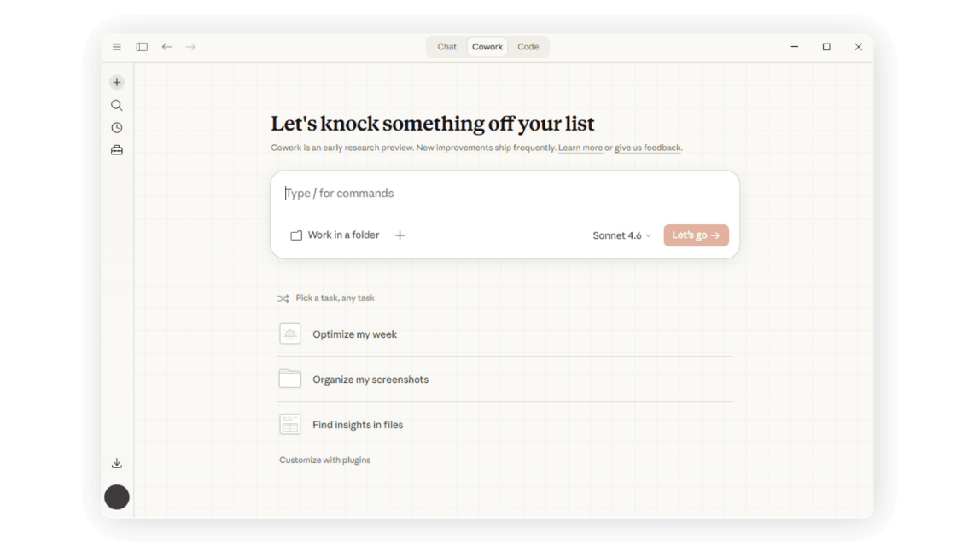Expand the Sonnet 4.6 model dropdown
The image size is (980, 551).
coord(621,235)
